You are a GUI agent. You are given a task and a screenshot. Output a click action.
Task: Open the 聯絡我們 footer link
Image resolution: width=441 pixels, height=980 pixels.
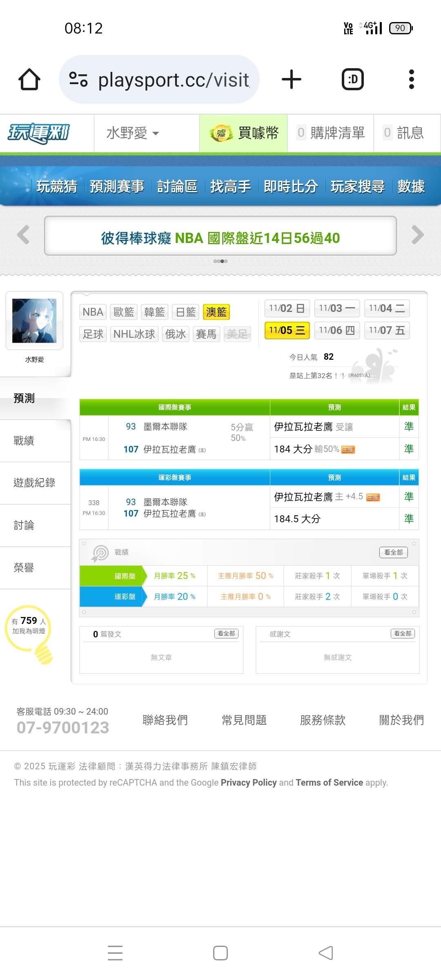pyautogui.click(x=165, y=720)
